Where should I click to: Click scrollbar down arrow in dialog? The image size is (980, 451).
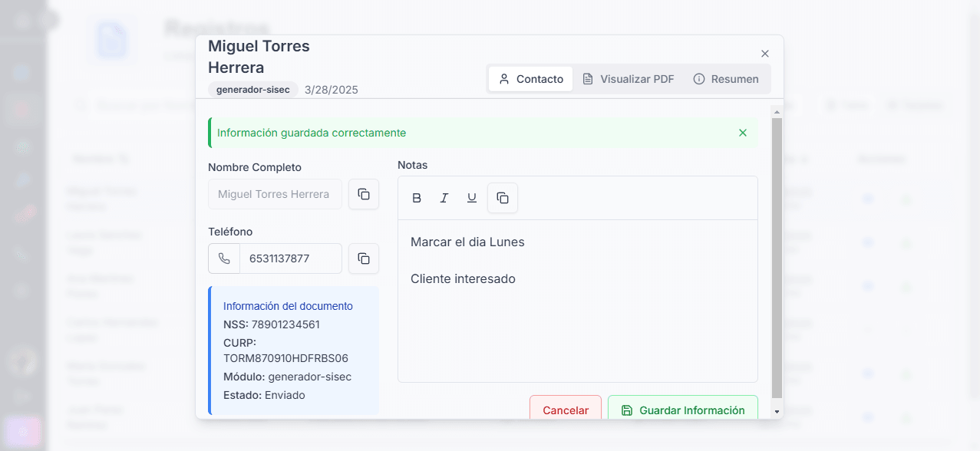[x=777, y=412]
